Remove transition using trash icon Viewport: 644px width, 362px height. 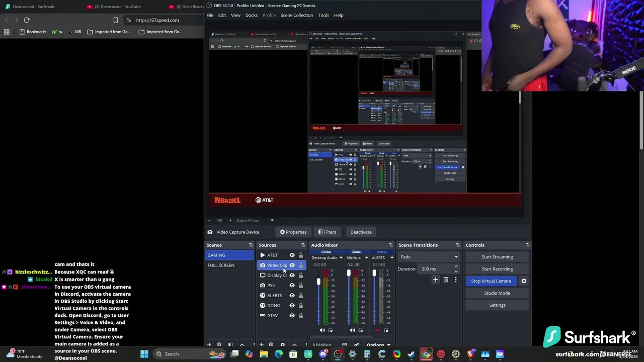pos(446,280)
